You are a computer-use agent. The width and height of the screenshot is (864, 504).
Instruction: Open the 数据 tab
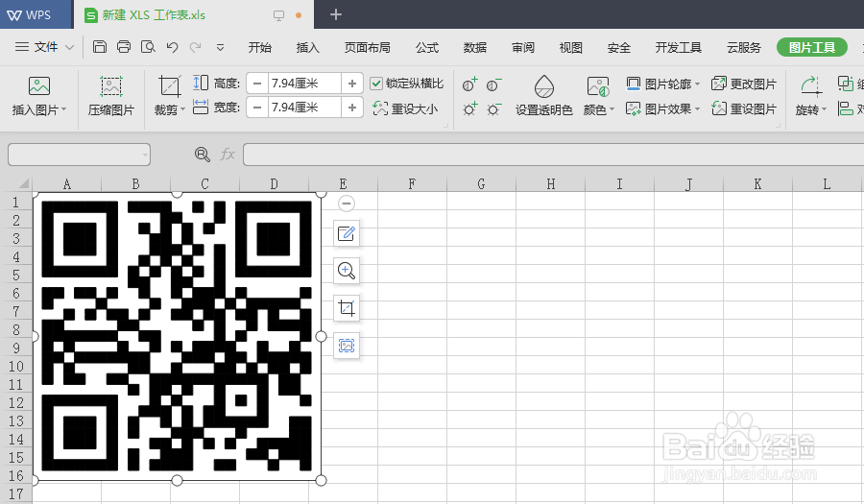click(x=475, y=47)
